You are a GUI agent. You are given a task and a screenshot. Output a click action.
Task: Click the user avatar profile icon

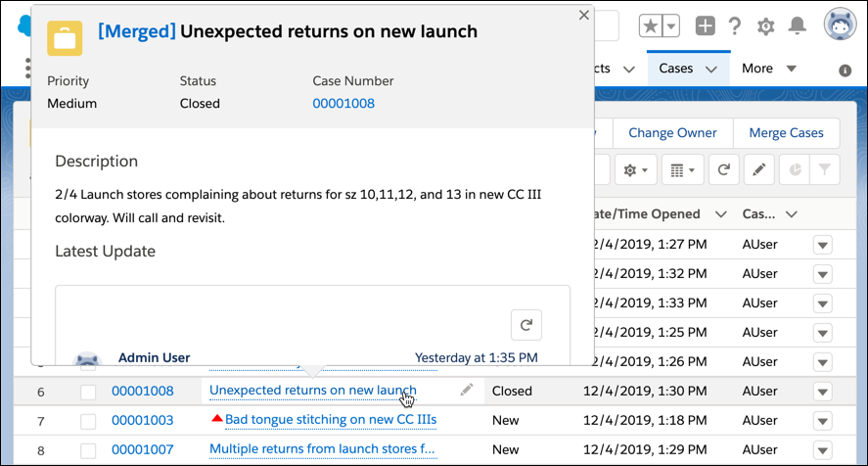coord(839,24)
